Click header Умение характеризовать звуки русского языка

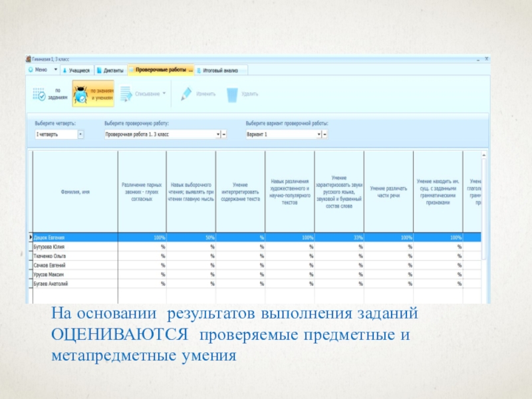point(339,192)
